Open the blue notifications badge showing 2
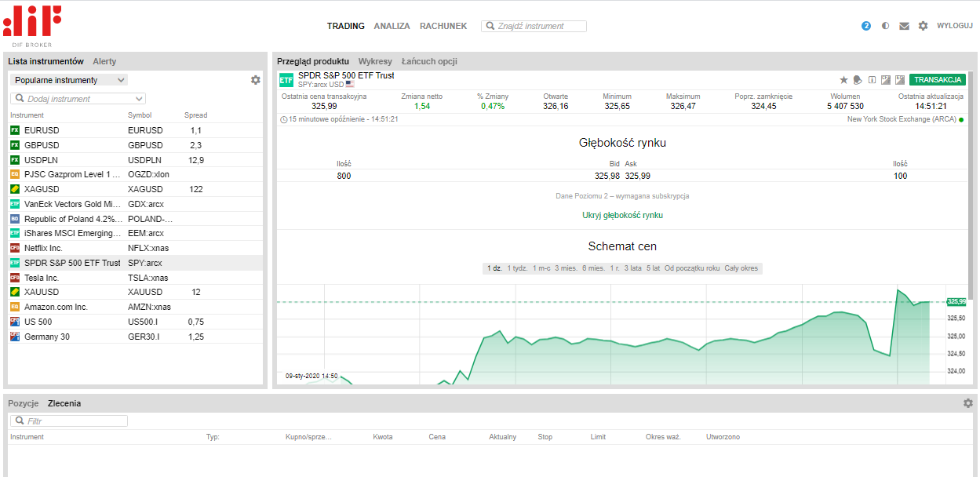980x477 pixels. (x=866, y=26)
